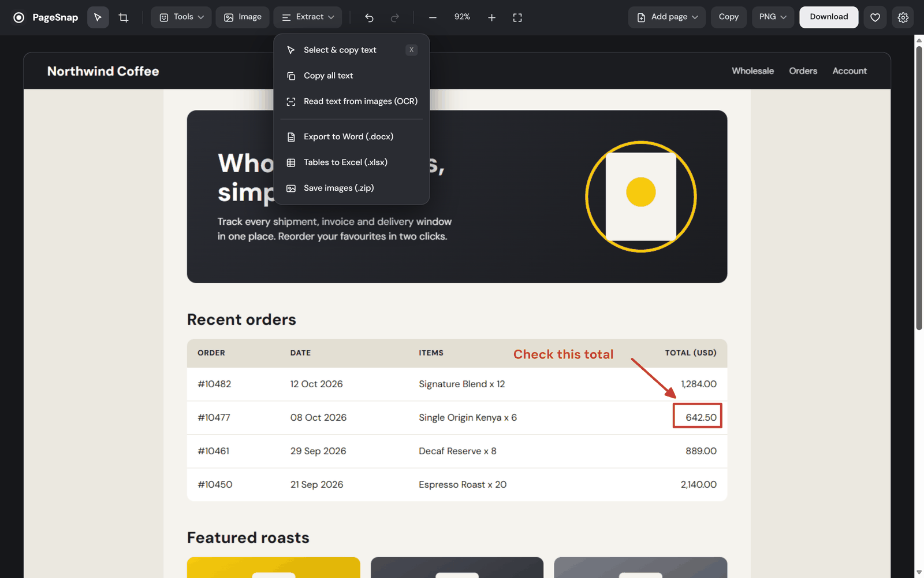Viewport: 924px width, 578px height.
Task: Expand the Tools dropdown
Action: pos(181,17)
